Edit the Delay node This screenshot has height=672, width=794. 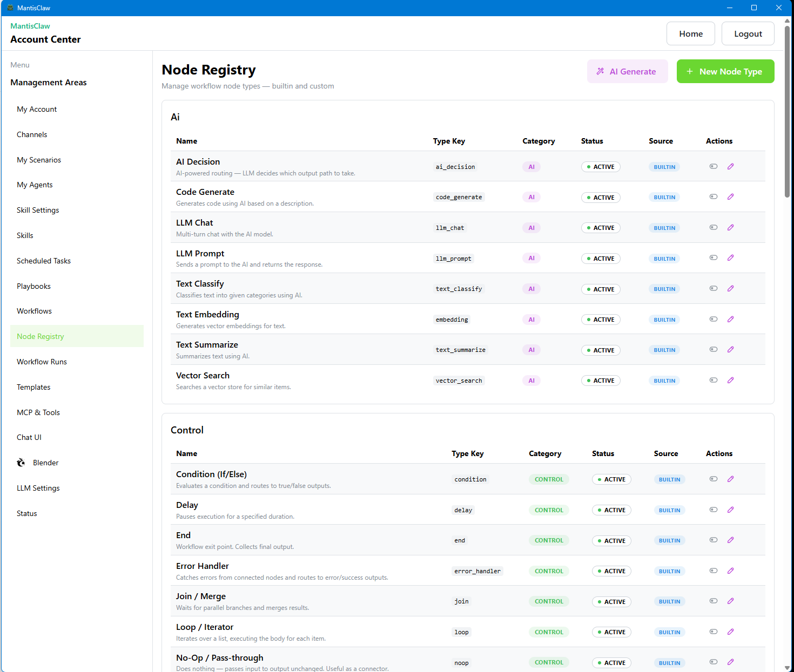[x=731, y=510]
